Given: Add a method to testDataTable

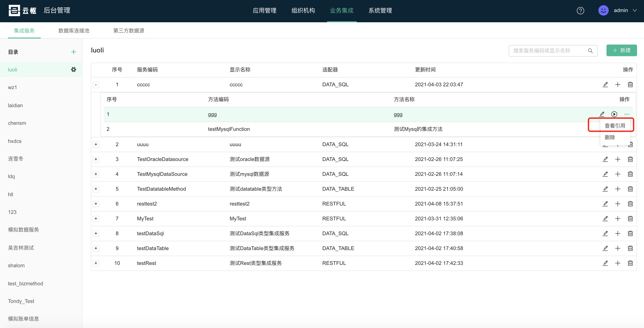Looking at the screenshot, I should [x=618, y=248].
